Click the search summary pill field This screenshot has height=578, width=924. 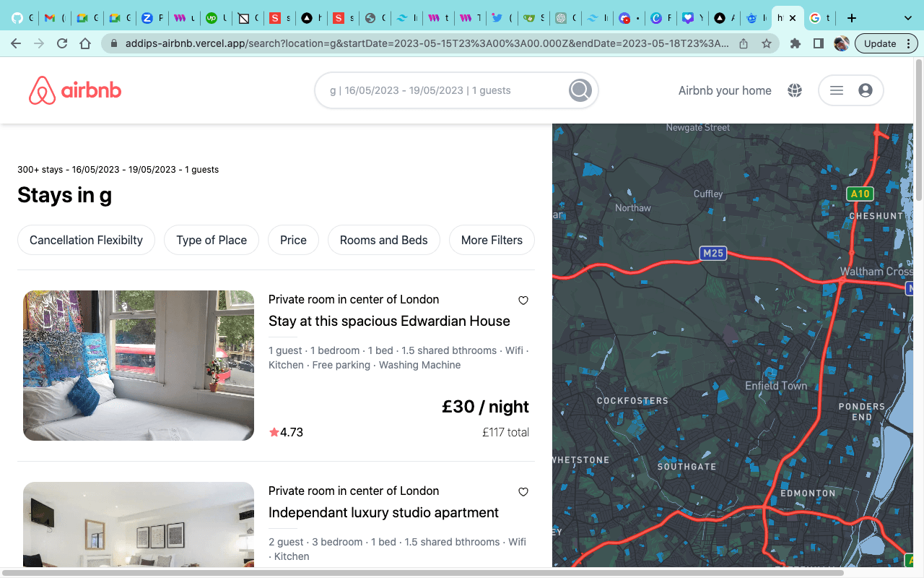(456, 90)
